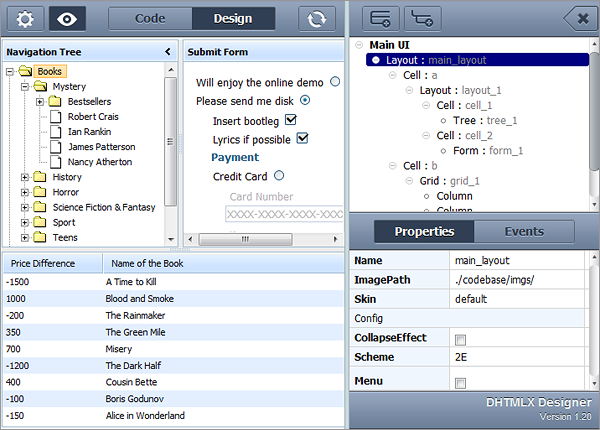Click Name of the Book column header
Viewport: 600px width, 430px height.
coord(224,264)
